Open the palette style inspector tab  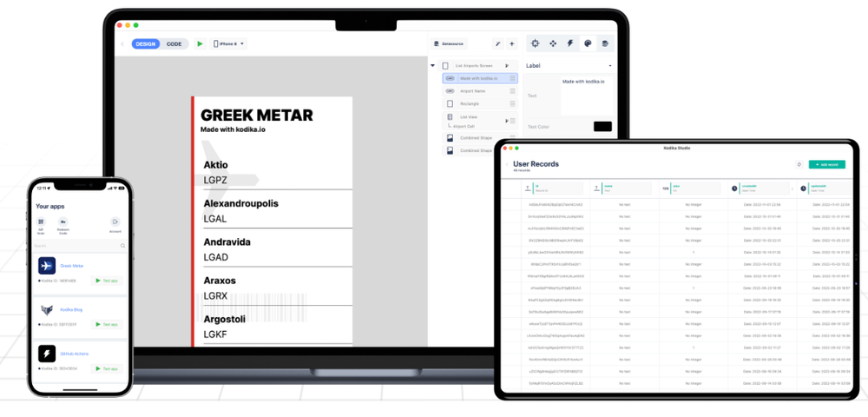[x=588, y=43]
